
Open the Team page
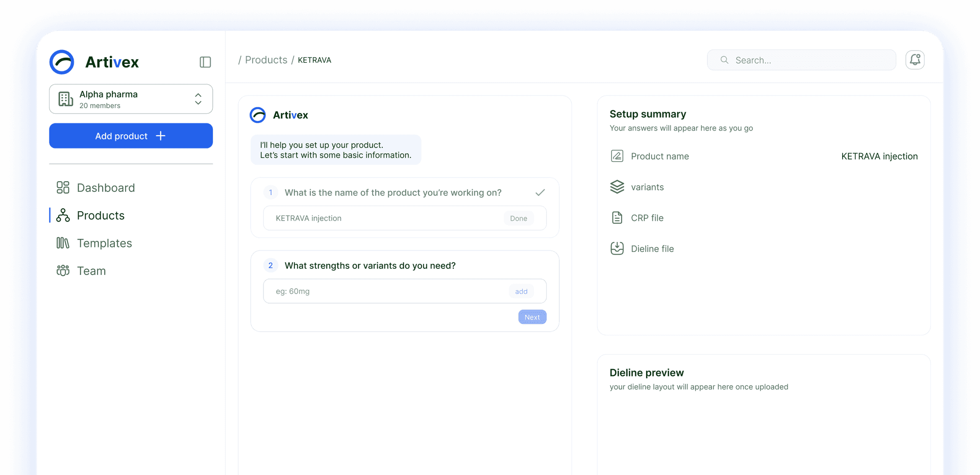point(91,271)
